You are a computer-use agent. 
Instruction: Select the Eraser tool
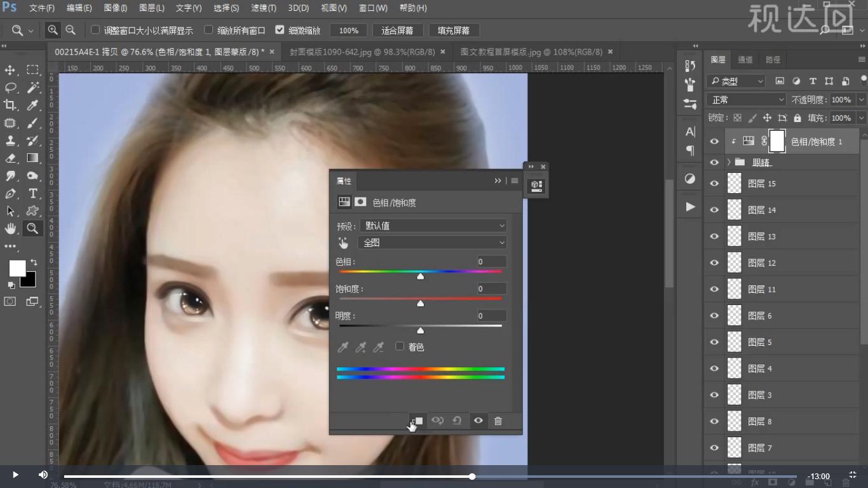coord(10,158)
